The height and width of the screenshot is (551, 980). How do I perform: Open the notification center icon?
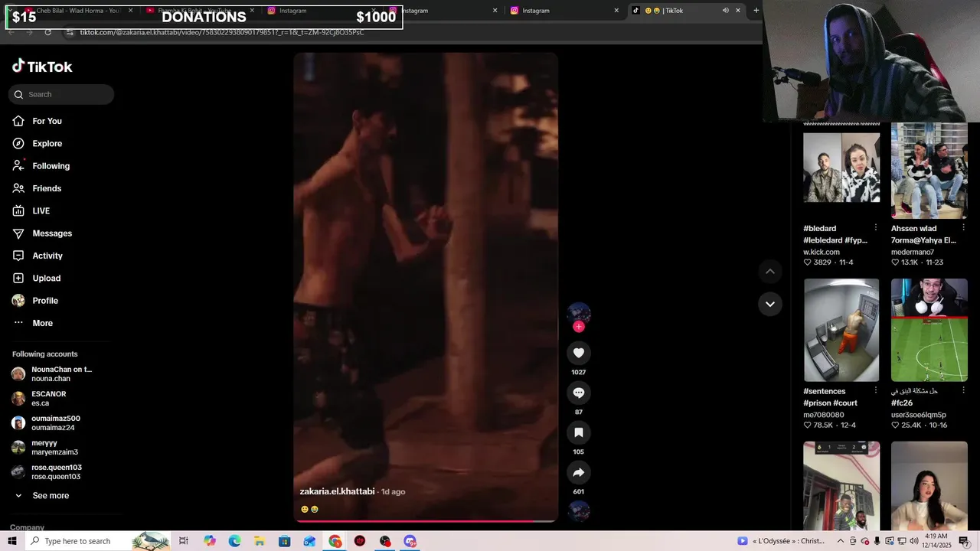(964, 541)
